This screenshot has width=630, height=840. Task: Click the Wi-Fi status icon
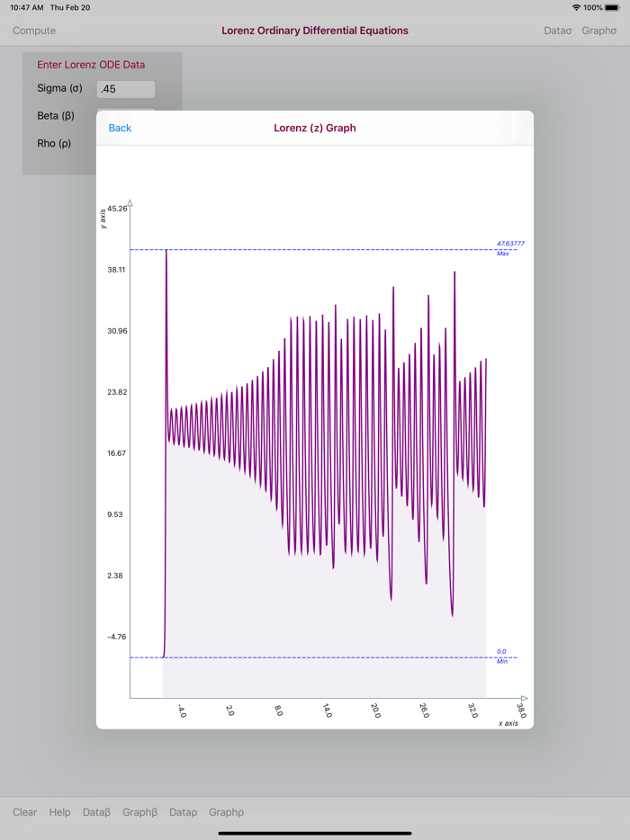click(576, 7)
